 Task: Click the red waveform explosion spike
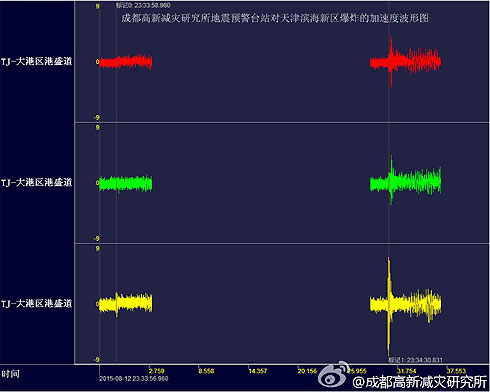391,62
